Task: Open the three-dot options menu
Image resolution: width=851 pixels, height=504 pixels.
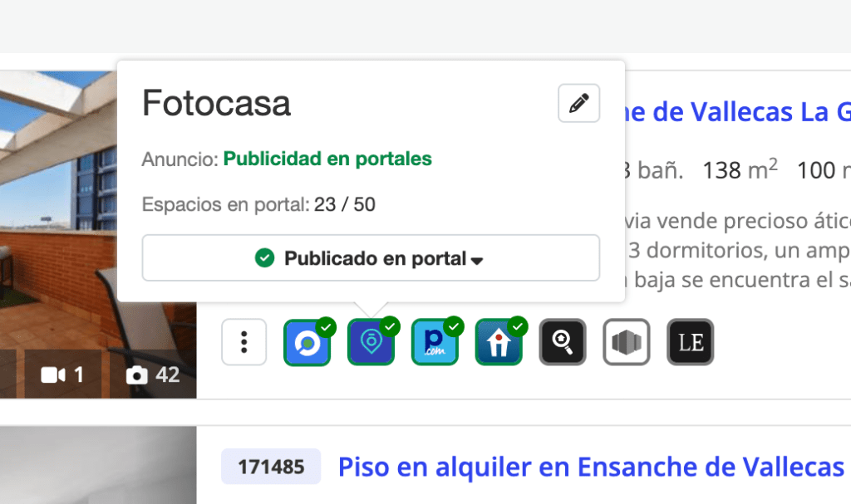Action: pyautogui.click(x=243, y=342)
